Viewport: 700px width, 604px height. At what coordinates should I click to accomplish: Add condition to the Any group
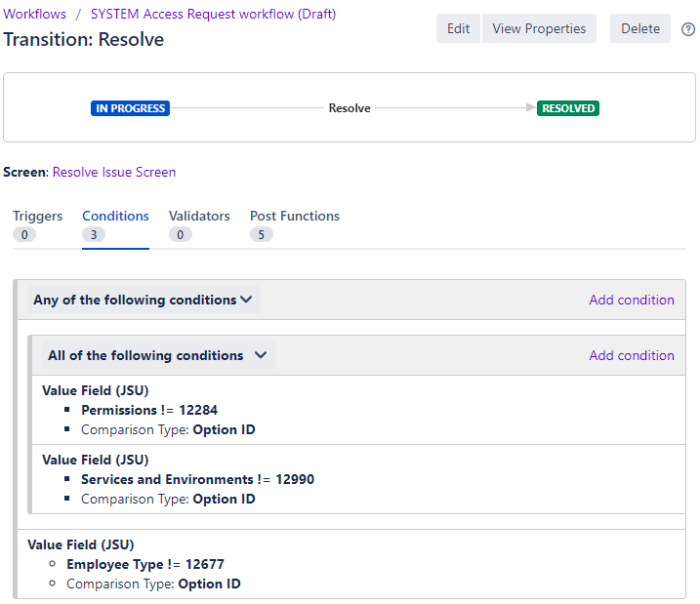(632, 300)
